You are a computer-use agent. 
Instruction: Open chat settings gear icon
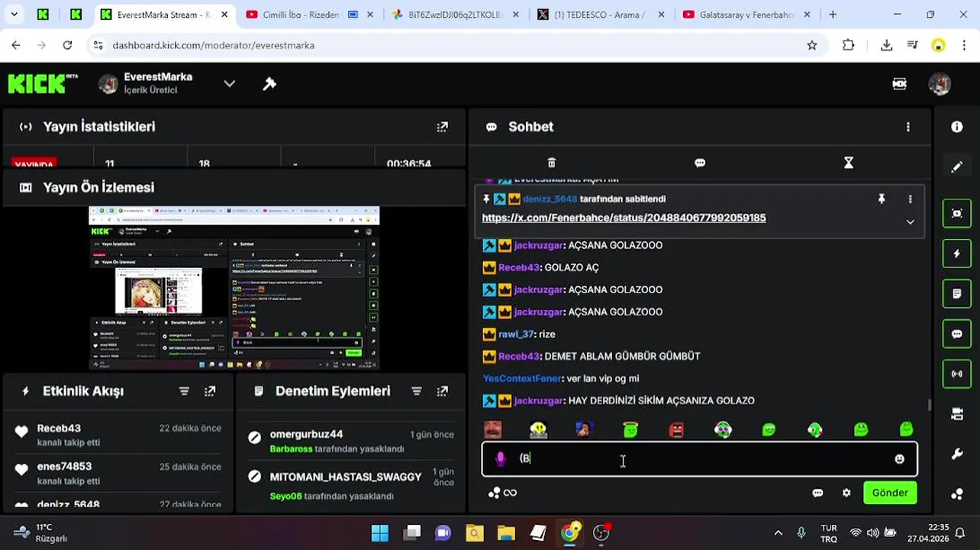[846, 493]
